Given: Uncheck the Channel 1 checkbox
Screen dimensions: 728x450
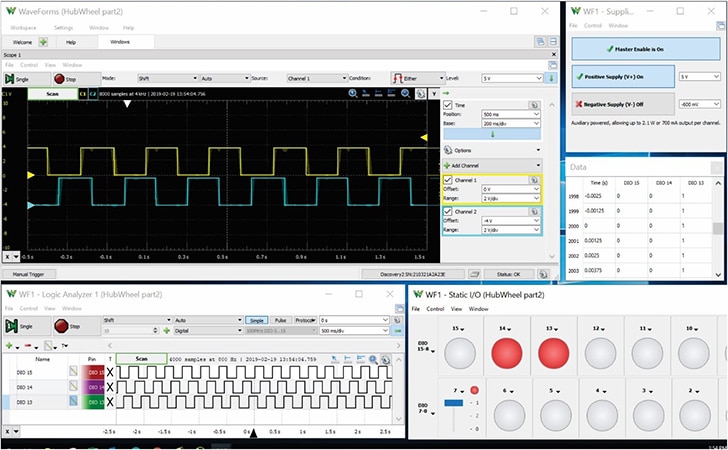Looking at the screenshot, I should point(448,179).
